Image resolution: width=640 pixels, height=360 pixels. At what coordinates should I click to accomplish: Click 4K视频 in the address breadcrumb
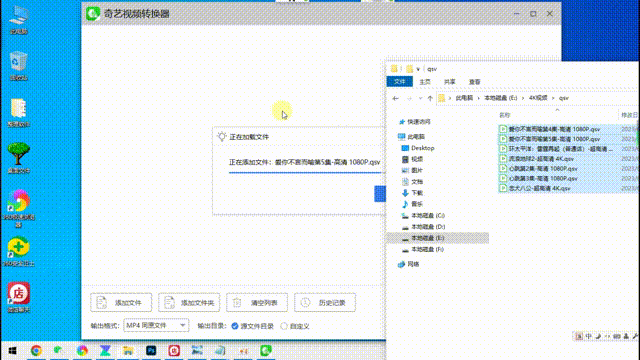[x=538, y=98]
